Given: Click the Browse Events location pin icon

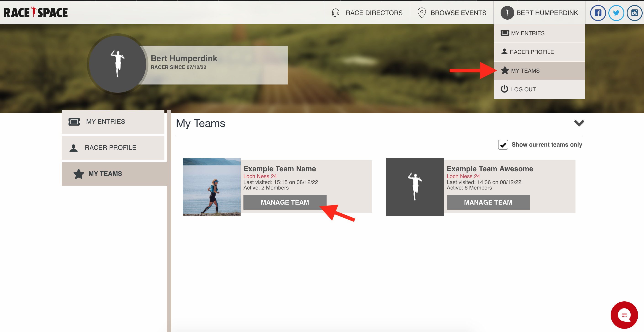Looking at the screenshot, I should point(422,13).
